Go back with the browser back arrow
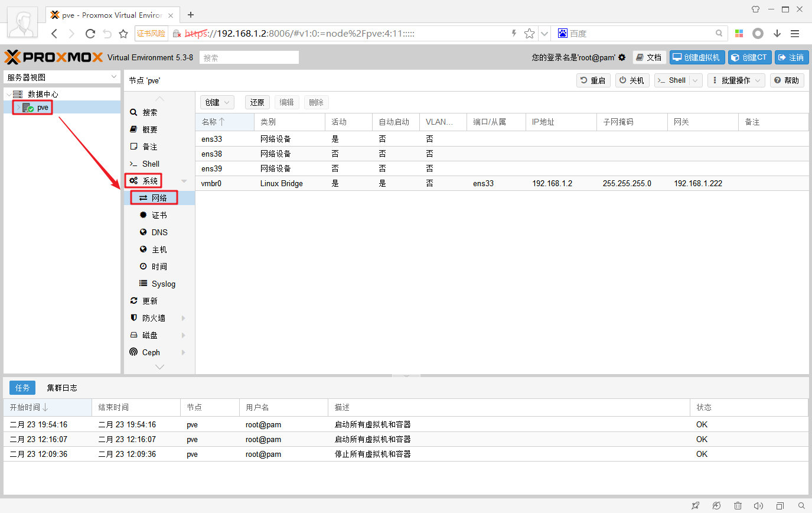812x513 pixels. point(54,34)
